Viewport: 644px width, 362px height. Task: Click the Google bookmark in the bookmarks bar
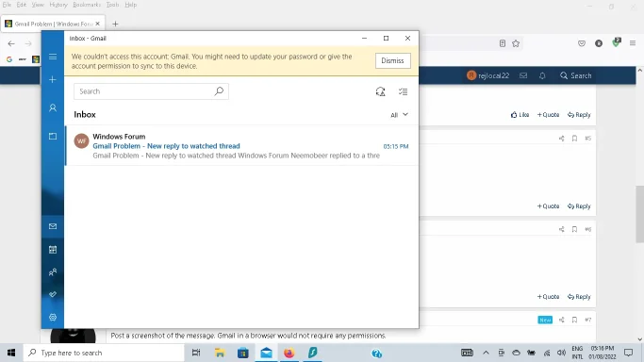click(9, 59)
